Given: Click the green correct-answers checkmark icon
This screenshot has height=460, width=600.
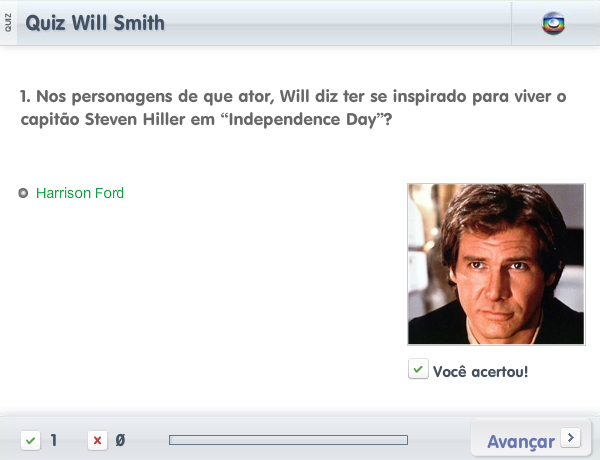Looking at the screenshot, I should pyautogui.click(x=31, y=440).
